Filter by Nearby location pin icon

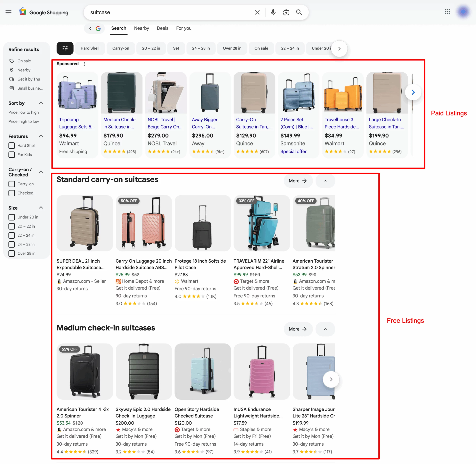click(12, 70)
